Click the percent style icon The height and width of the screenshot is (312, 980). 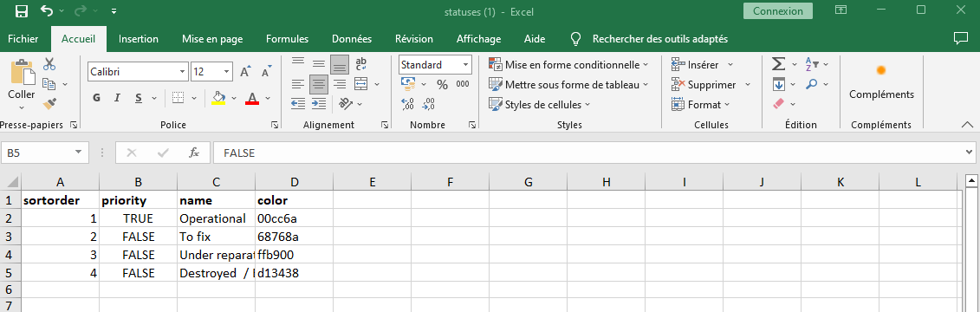(443, 84)
